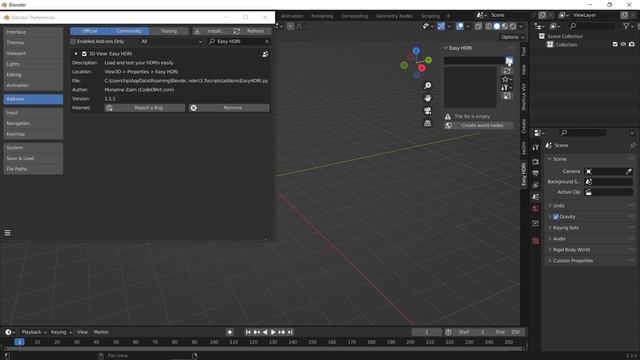The width and height of the screenshot is (640, 360).
Task: Reload HDRI previews icon in Easy HDRI
Action: (x=507, y=71)
